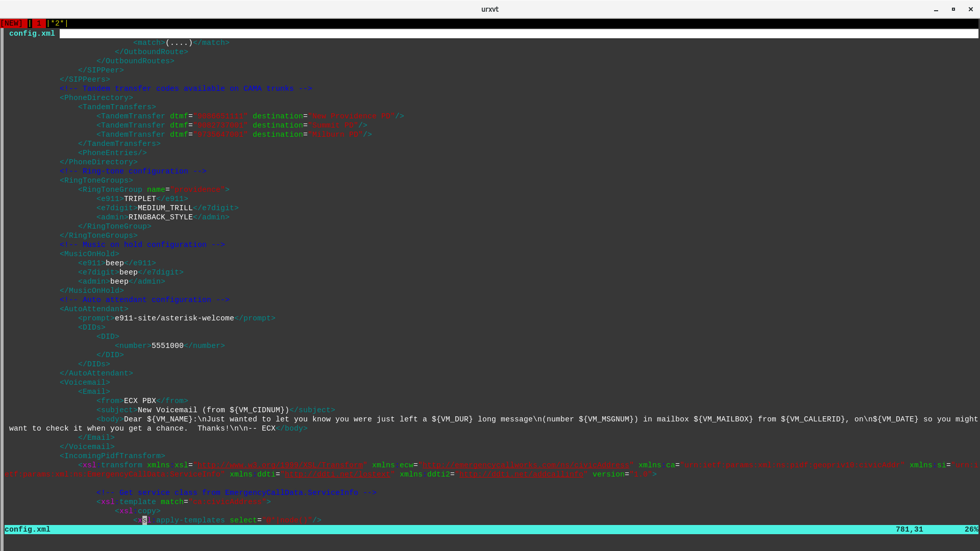
Task: Click the <IncomingPidfTransform> tag
Action: click(112, 456)
